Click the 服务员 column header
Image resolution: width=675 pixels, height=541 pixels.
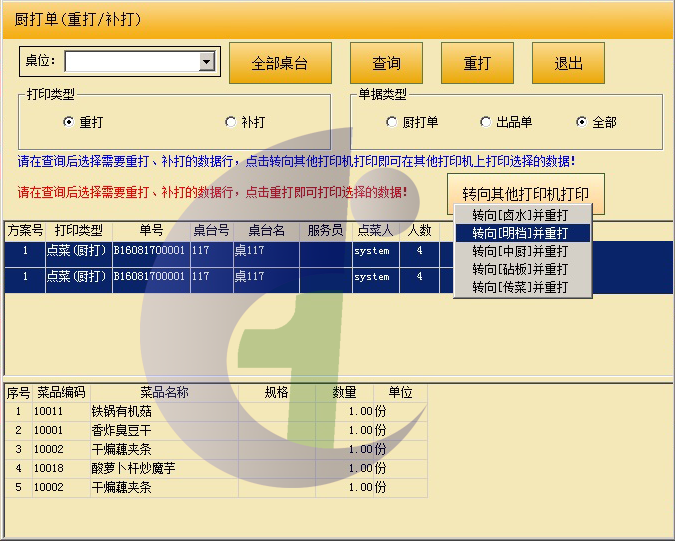[x=325, y=231]
